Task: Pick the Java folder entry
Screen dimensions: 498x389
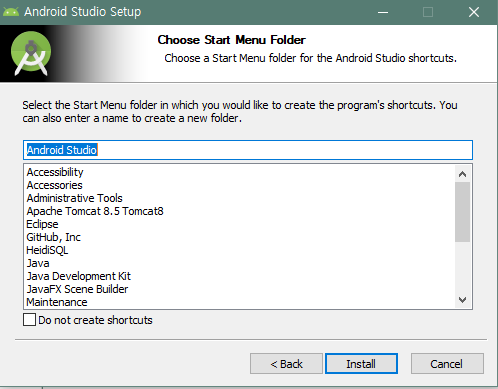Action: pyautogui.click(x=38, y=263)
